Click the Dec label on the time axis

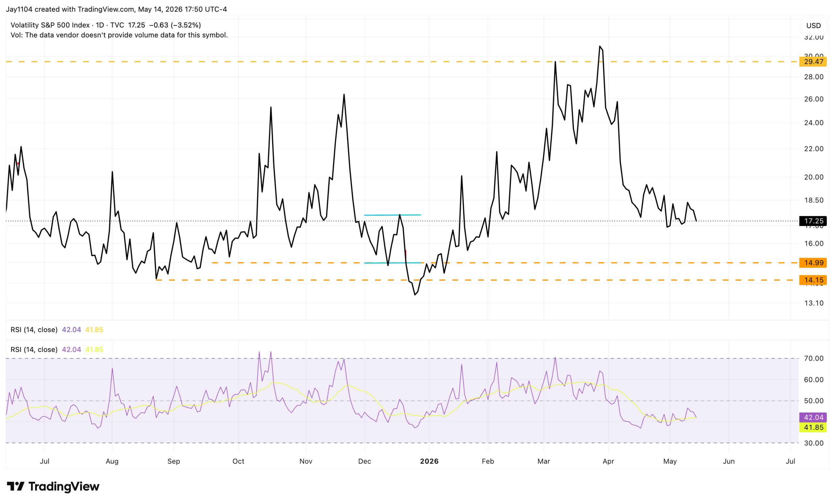point(365,461)
